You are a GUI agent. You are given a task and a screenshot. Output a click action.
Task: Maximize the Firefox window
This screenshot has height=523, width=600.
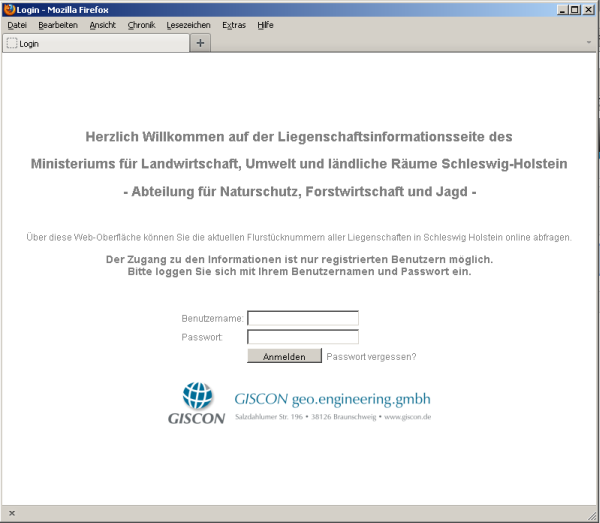[575, 9]
